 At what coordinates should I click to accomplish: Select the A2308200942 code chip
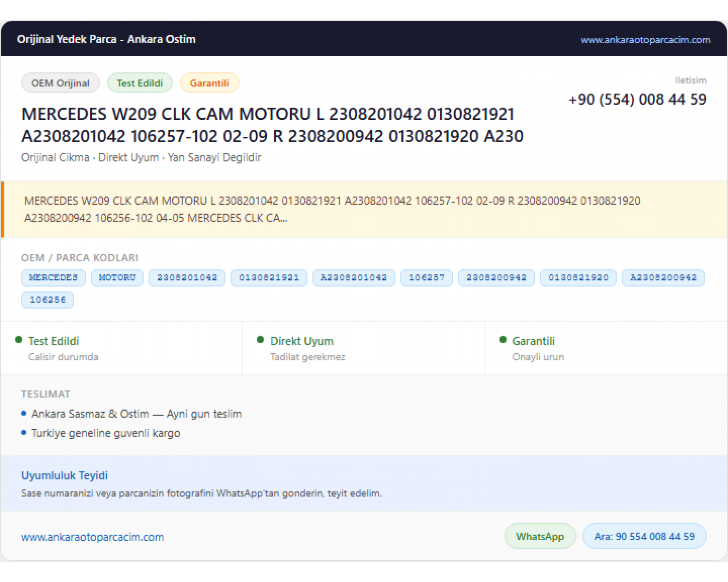coord(663,278)
